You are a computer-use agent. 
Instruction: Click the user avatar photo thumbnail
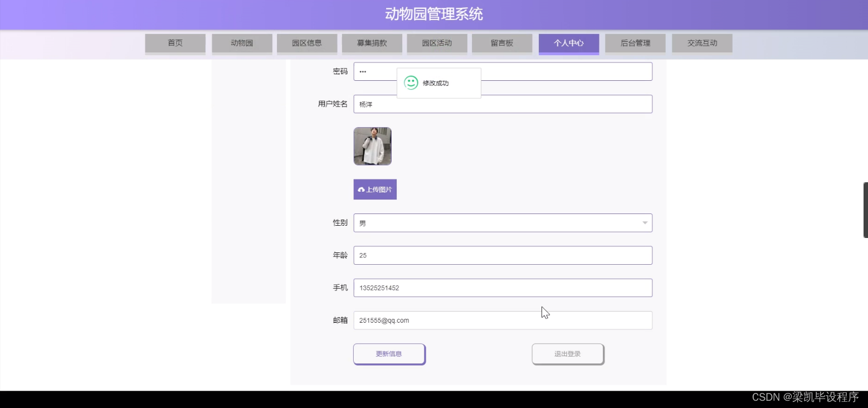coord(372,146)
